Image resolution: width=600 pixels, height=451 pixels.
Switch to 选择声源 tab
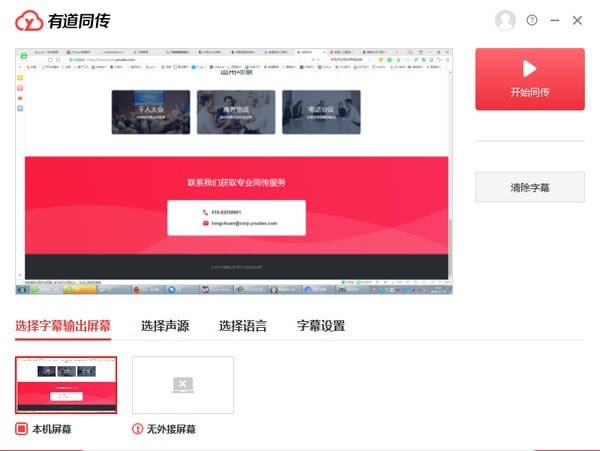(x=165, y=326)
